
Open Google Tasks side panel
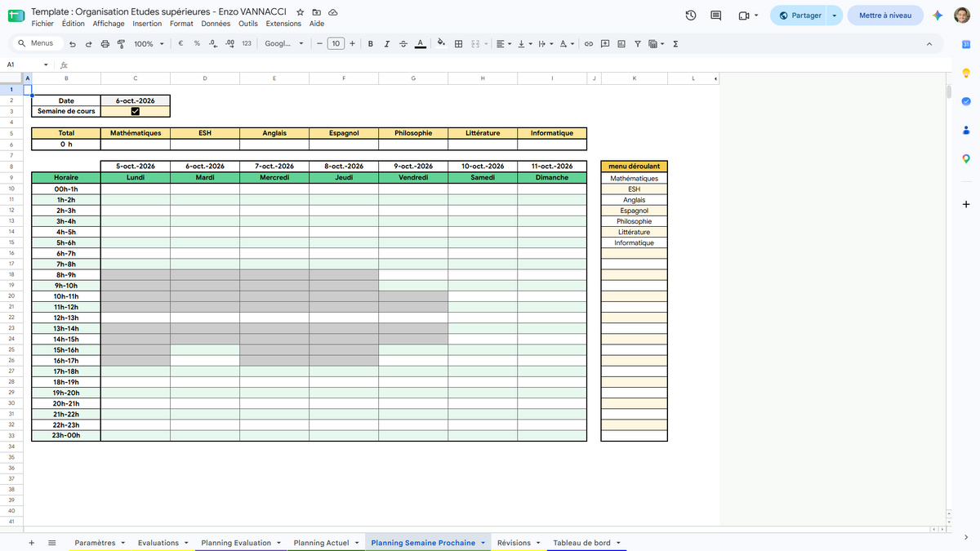click(966, 101)
